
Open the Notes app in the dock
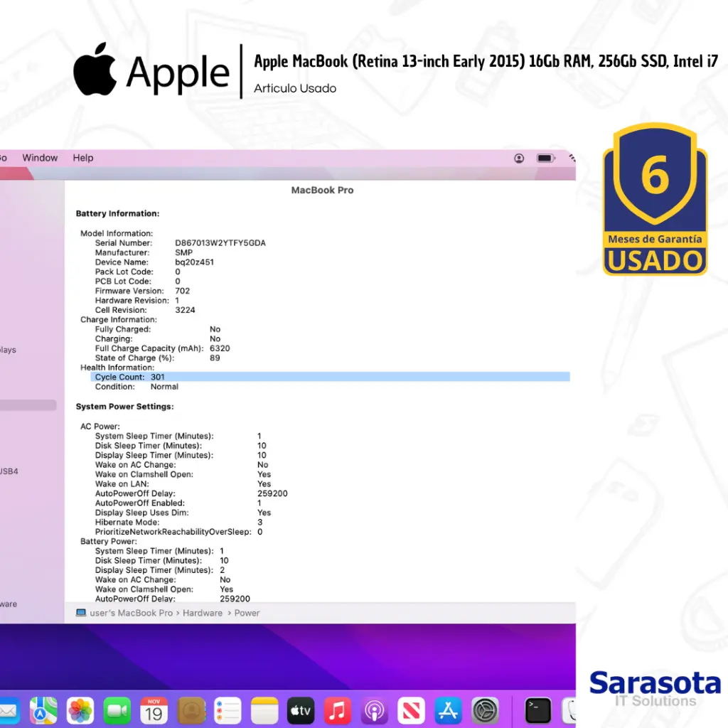pos(264,710)
